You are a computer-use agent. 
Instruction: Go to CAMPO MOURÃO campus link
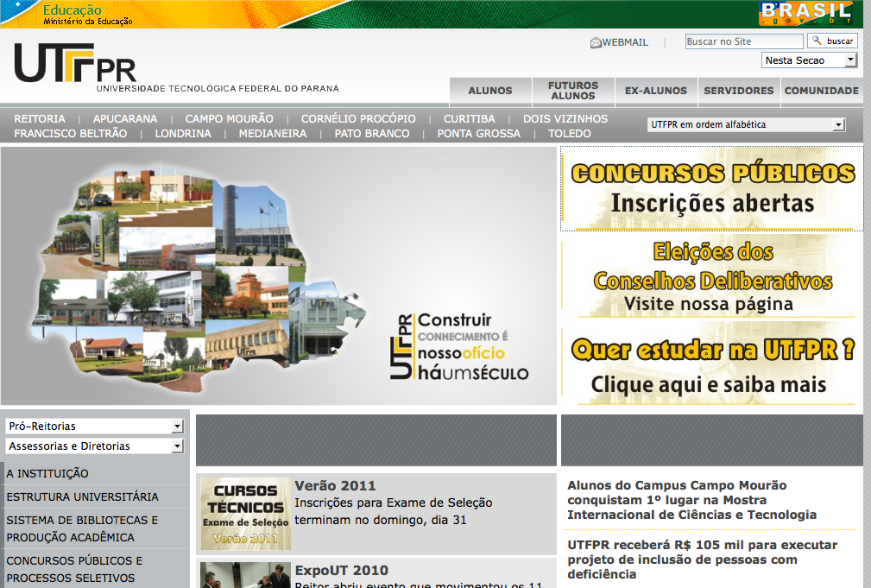coord(229,119)
